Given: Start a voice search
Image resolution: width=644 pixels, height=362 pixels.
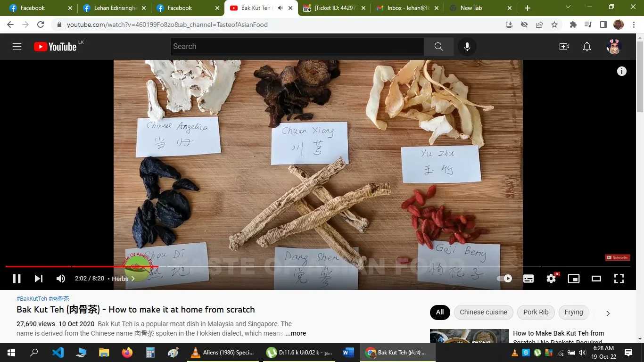Looking at the screenshot, I should 467,46.
